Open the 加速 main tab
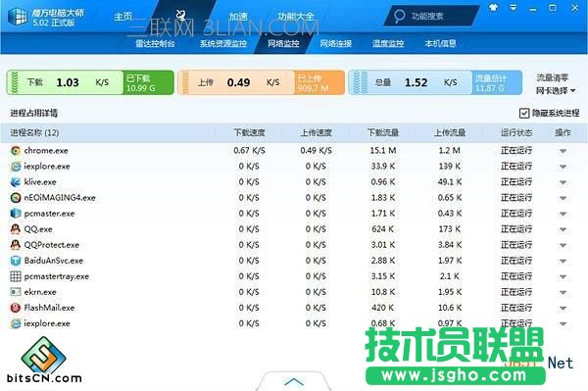This screenshot has width=588, height=391. [238, 17]
